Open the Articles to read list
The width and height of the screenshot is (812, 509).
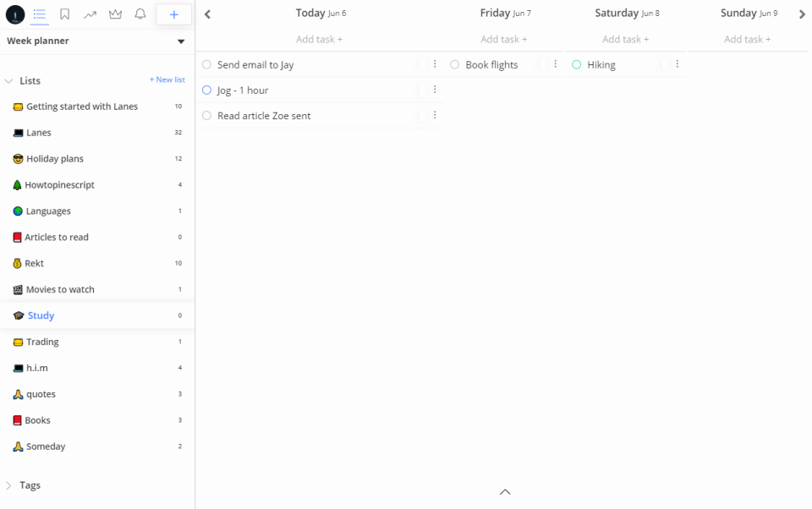click(x=97, y=237)
